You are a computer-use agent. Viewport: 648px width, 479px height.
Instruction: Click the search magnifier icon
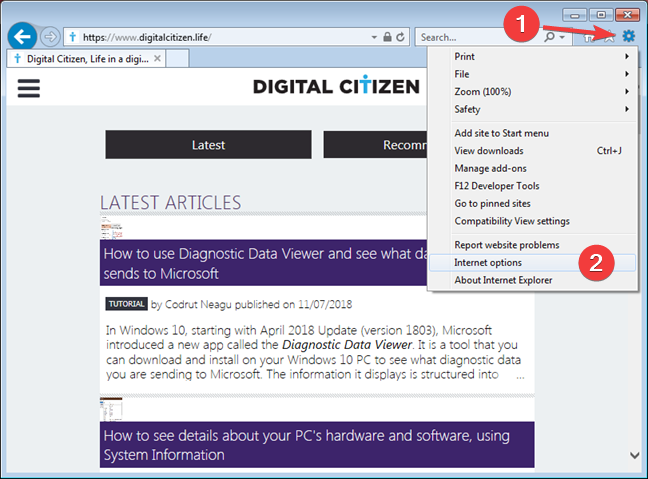(549, 37)
